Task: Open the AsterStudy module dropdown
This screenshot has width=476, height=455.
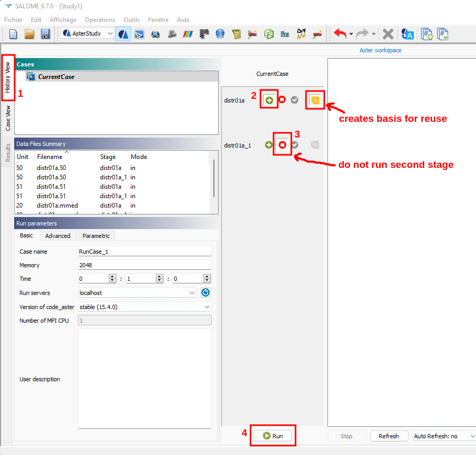Action: 88,33
